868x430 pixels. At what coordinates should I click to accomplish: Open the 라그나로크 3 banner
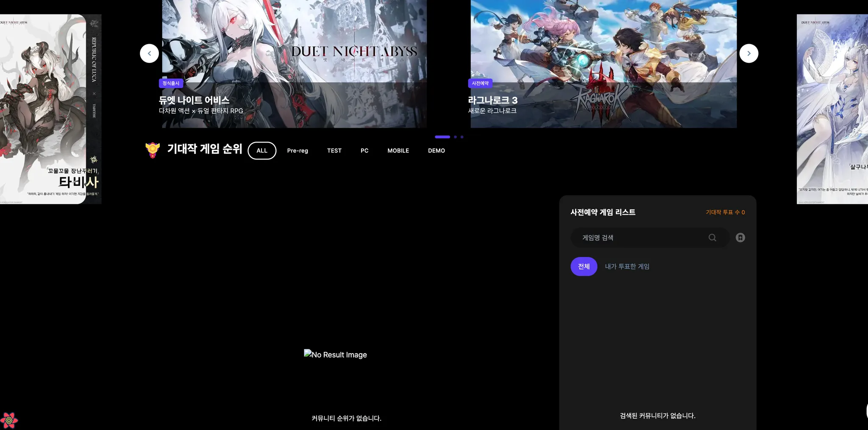point(604,64)
